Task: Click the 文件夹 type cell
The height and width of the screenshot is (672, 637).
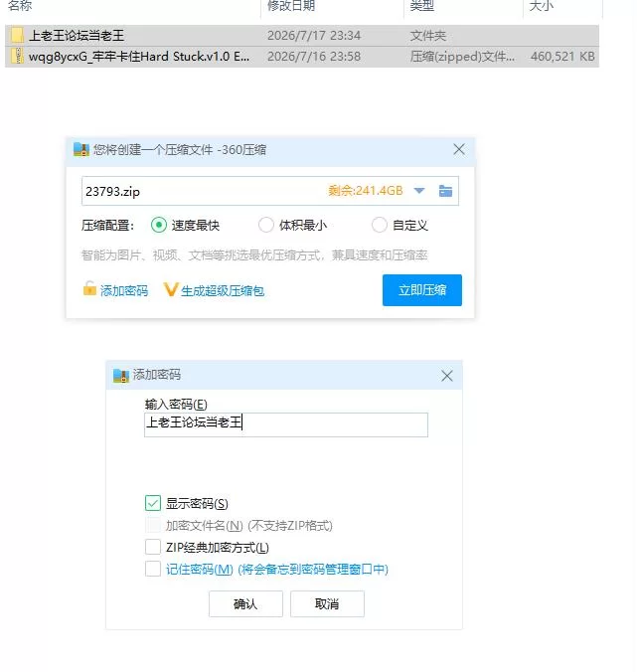Action: 428,35
